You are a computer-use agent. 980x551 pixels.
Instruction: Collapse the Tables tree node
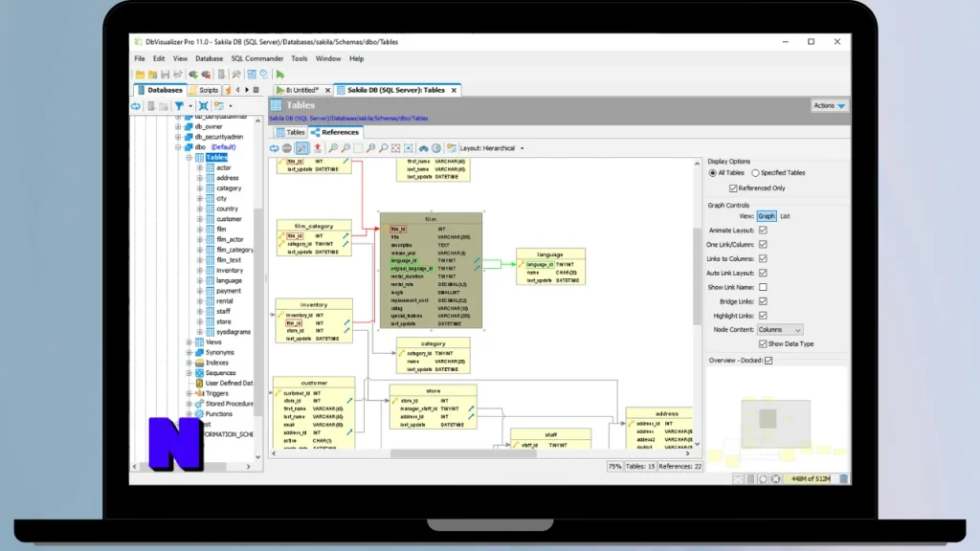189,158
